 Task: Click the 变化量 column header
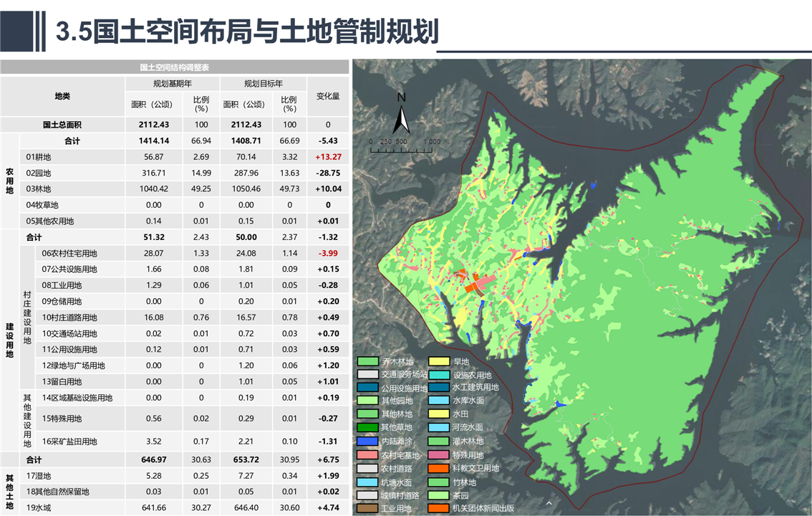tap(328, 96)
